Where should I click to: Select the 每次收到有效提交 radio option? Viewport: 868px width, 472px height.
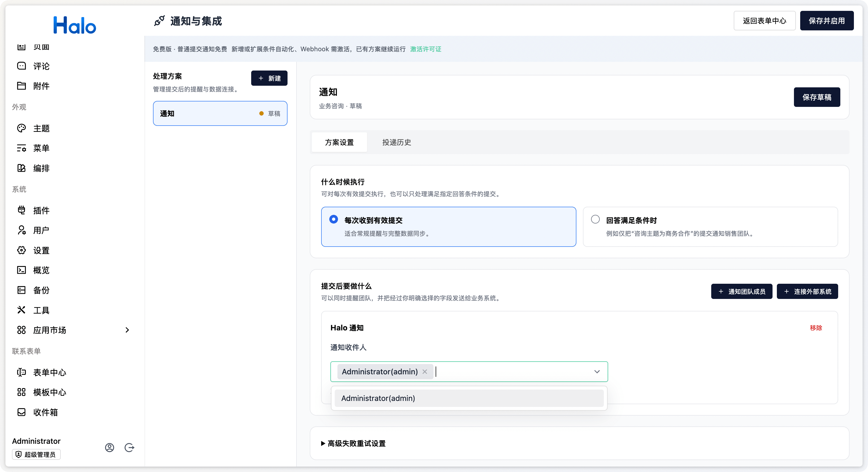pyautogui.click(x=333, y=219)
